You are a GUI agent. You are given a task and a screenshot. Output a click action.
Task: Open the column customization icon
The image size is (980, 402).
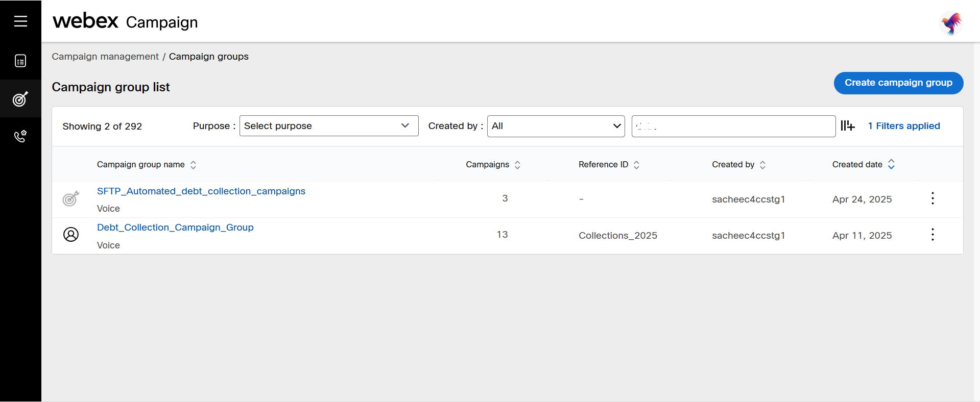click(x=848, y=125)
